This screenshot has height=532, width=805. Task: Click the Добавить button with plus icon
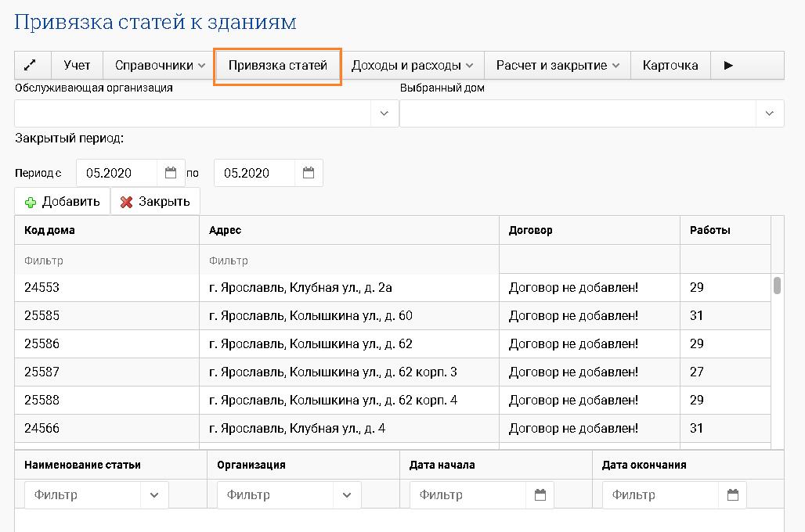63,202
